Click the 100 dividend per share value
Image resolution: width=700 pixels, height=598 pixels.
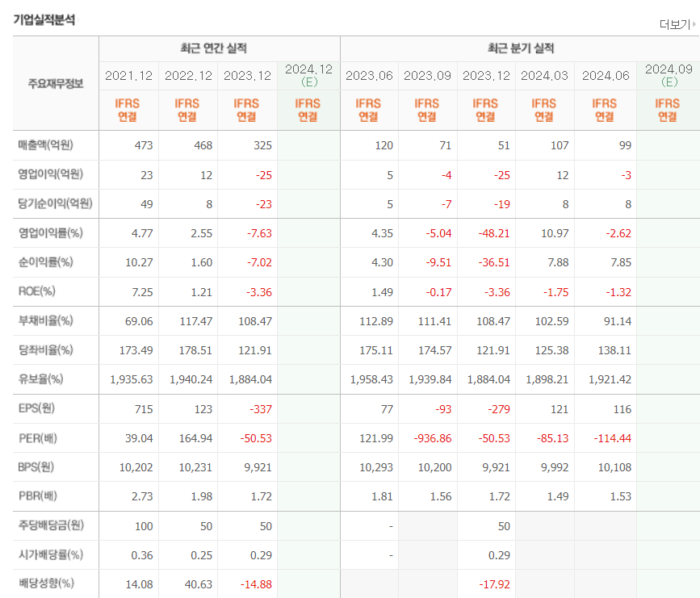144,526
